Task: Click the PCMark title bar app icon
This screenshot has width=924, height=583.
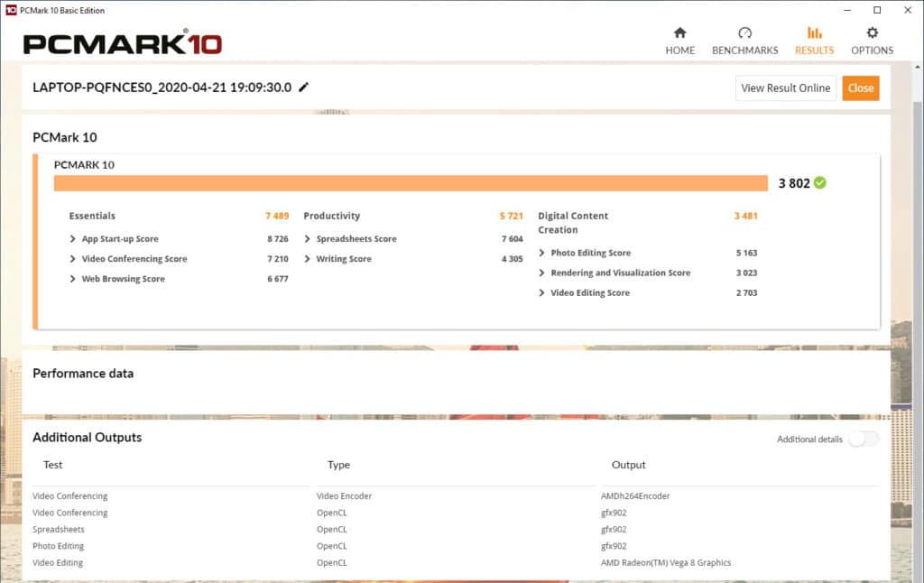Action: pos(11,10)
